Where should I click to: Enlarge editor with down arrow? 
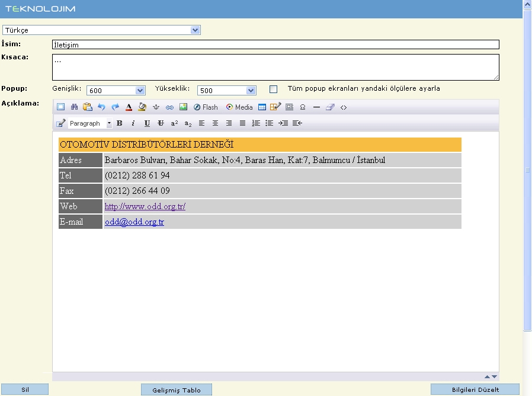click(494, 376)
